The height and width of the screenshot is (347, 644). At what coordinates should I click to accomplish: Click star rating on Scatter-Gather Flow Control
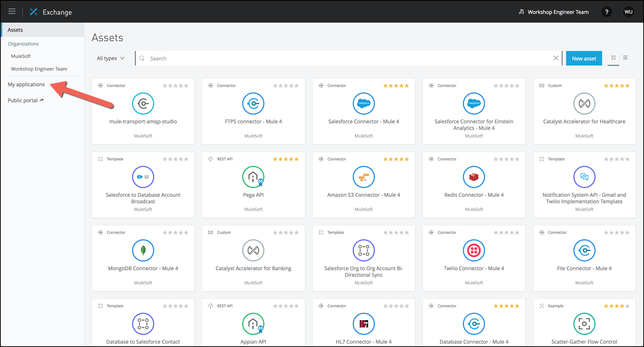tap(617, 306)
